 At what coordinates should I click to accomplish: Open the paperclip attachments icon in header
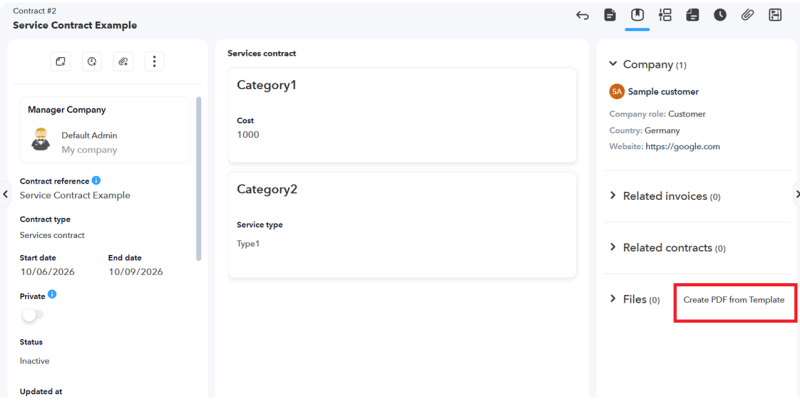coord(747,15)
